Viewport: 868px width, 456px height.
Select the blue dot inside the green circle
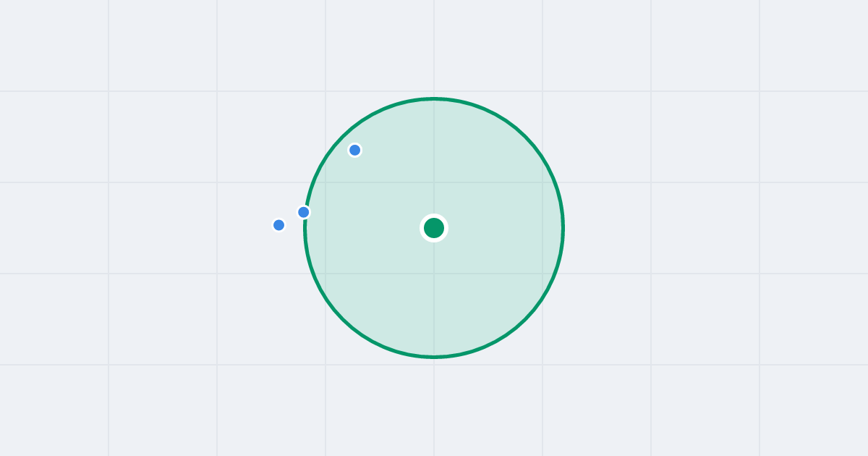pos(354,150)
